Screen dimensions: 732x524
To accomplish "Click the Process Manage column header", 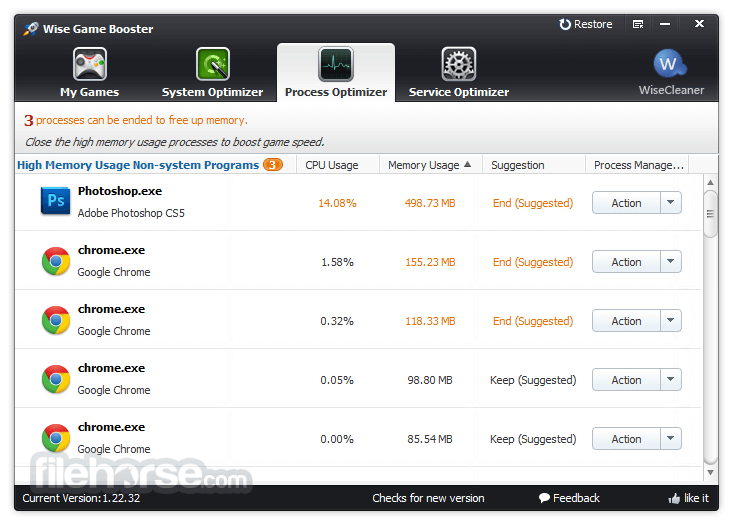I will [639, 165].
